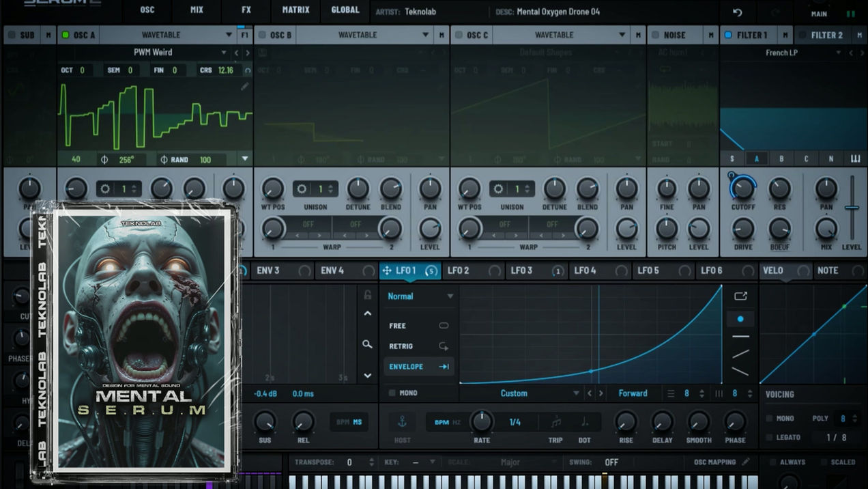Switch to the MIX tab
The width and height of the screenshot is (868, 489).
[x=197, y=10]
